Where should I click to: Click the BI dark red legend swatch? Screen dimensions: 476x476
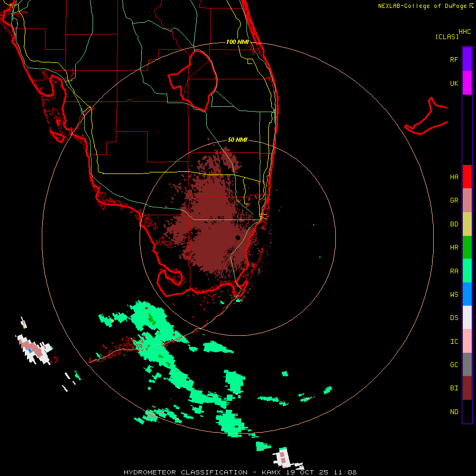tap(467, 388)
